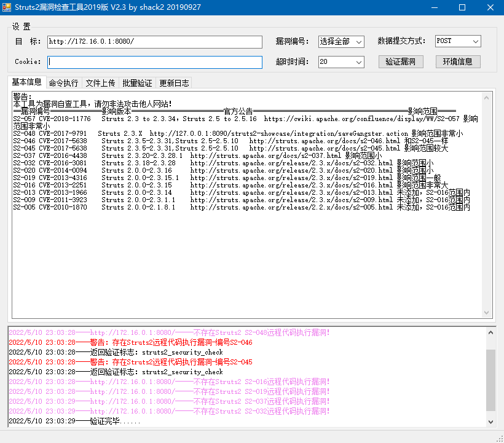Click info panel scroll up arrow
Image resolution: width=504 pixels, height=443 pixels.
click(486, 98)
